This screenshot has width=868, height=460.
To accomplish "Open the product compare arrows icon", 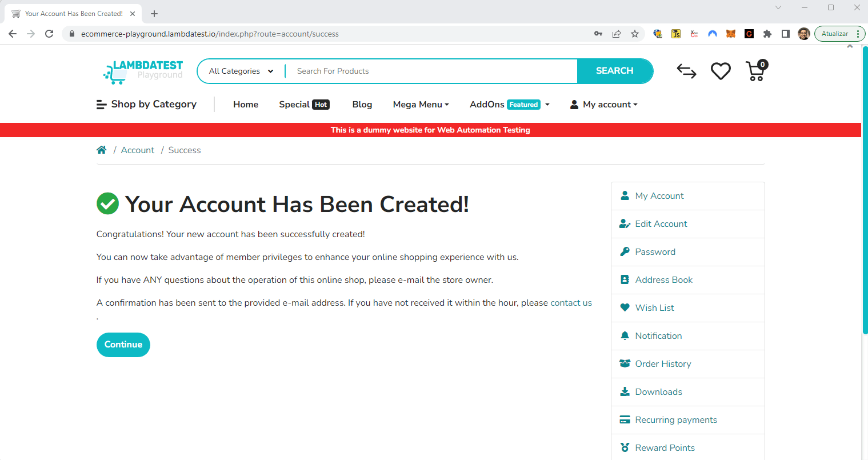I will click(x=686, y=71).
